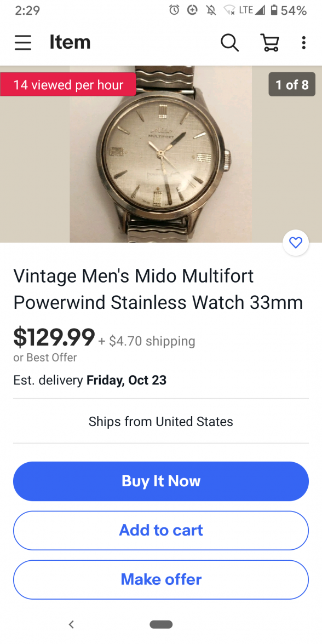Tap the $4.70 shipping details text
This screenshot has width=322, height=644.
147,341
